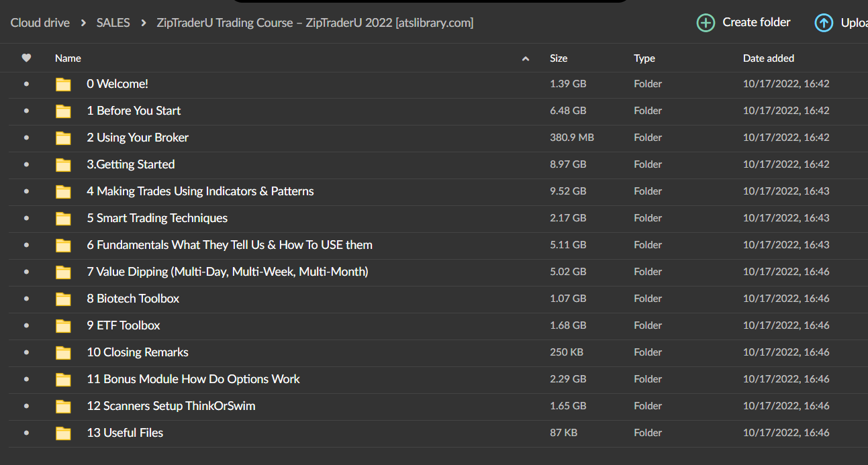
Task: Toggle favorite dot for 5 Smart Trading Techniques
Action: coord(26,218)
